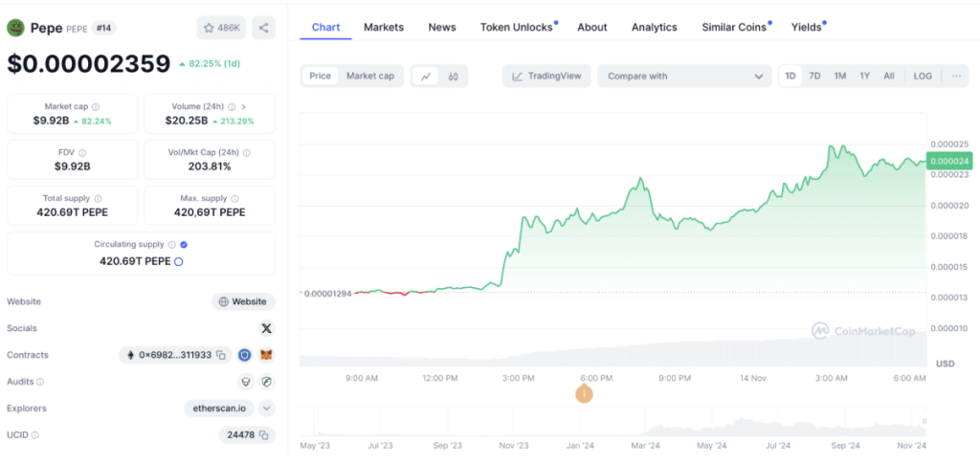The width and height of the screenshot is (980, 465).
Task: Open the Token Unlocks tab
Action: [x=517, y=28]
